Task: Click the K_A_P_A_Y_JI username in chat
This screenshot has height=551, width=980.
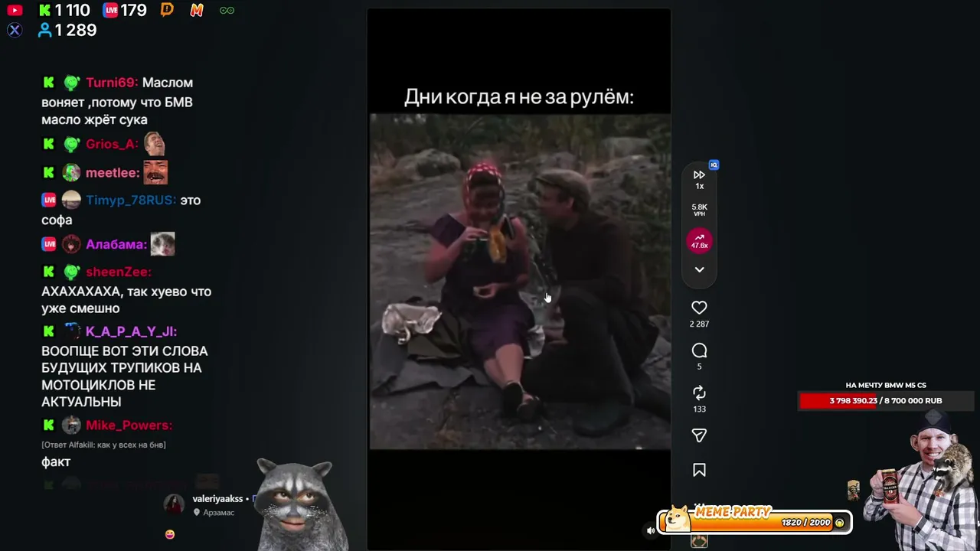Action: 131,331
